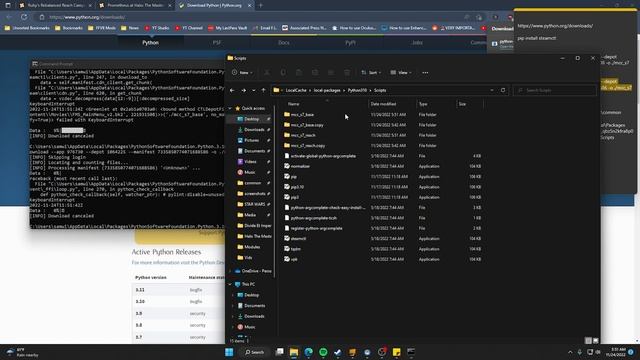Switch to the Prometheus at Halo browser tab
This screenshot has height=360, width=640.
[x=135, y=5]
